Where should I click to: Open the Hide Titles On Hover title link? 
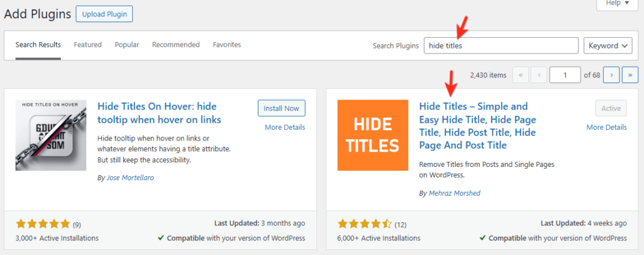159,113
